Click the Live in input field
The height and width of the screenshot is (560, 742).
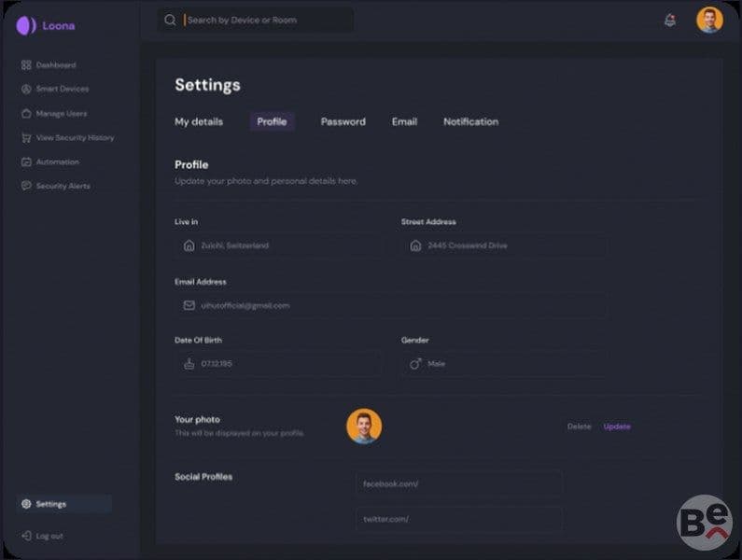click(x=278, y=245)
